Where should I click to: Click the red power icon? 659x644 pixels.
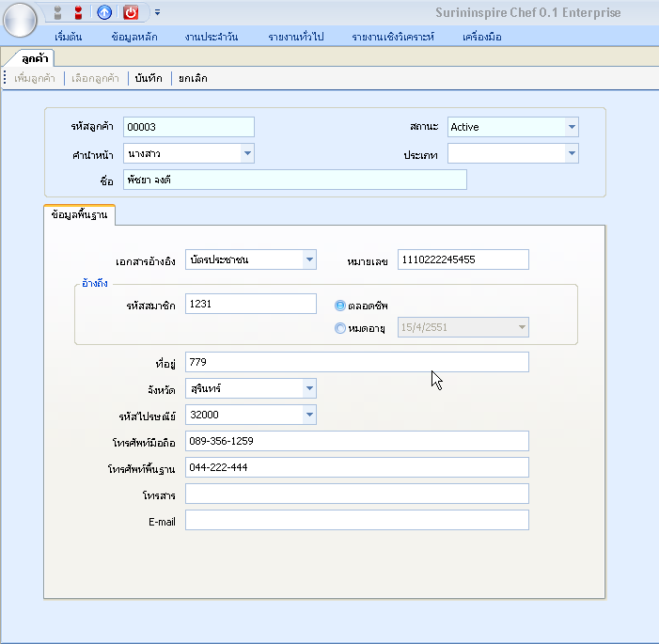(132, 13)
